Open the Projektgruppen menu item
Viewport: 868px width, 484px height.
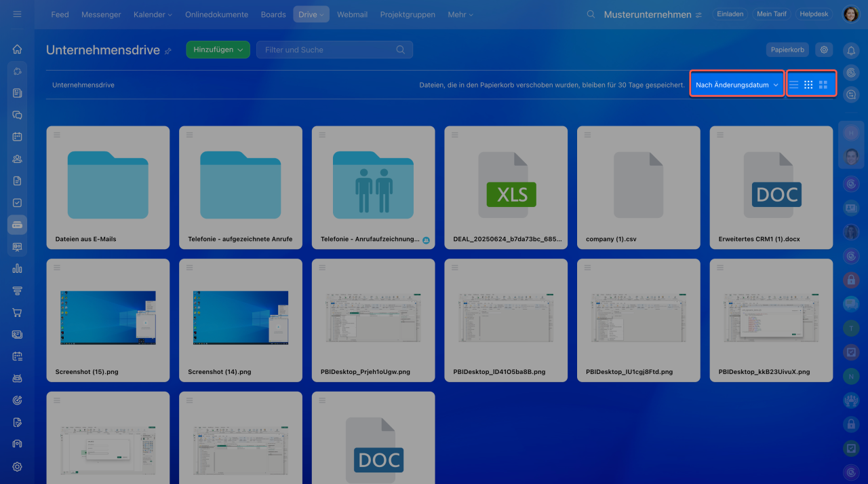point(408,14)
